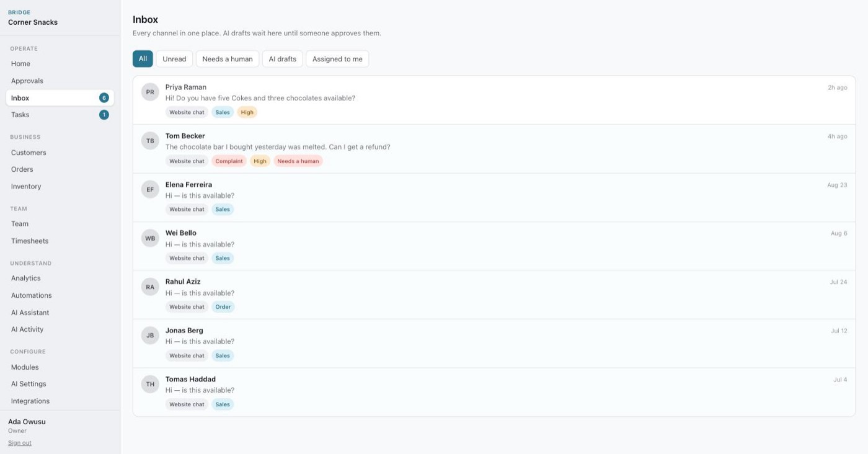Image resolution: width=868 pixels, height=454 pixels.
Task: Click the Inbox unread count badge
Action: [x=104, y=97]
